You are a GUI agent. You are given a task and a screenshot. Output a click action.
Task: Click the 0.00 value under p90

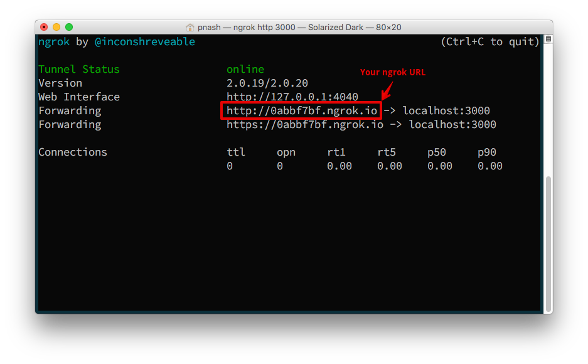(x=490, y=166)
